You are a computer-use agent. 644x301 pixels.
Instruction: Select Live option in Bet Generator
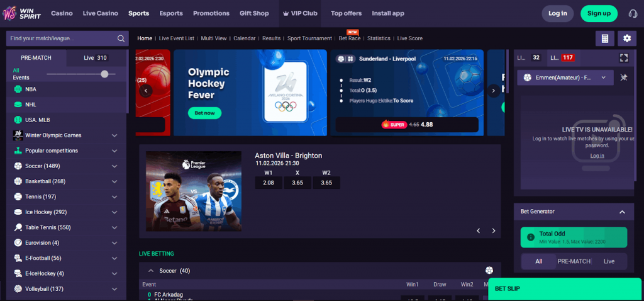(x=609, y=261)
